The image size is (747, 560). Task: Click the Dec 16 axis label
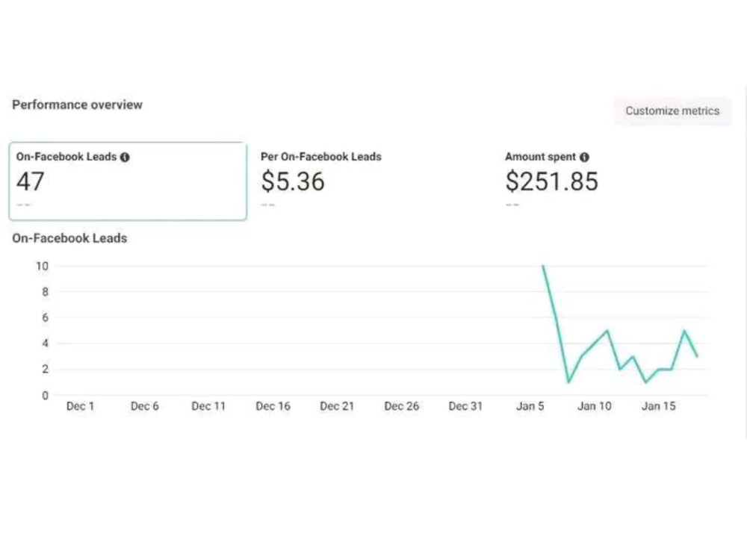pyautogui.click(x=273, y=406)
